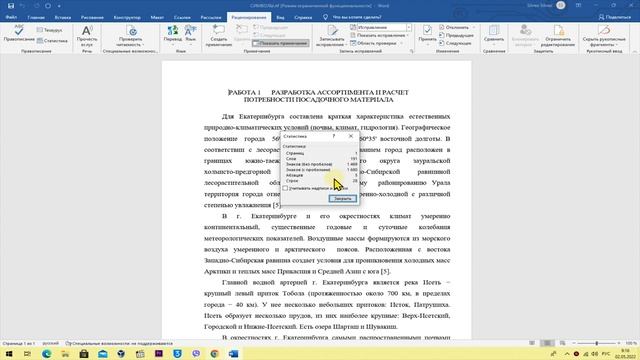640x360 pixels.
Task: Close the Статистика dialog with X
Action: (351, 136)
